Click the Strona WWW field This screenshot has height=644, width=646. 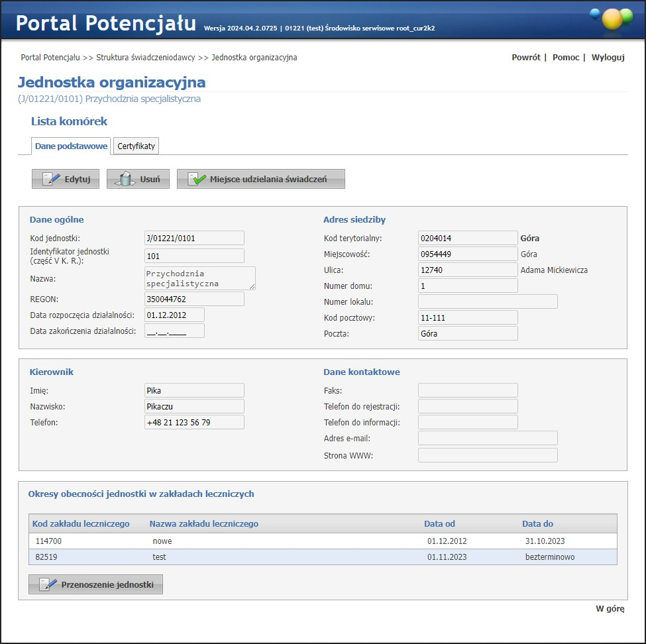coord(488,455)
